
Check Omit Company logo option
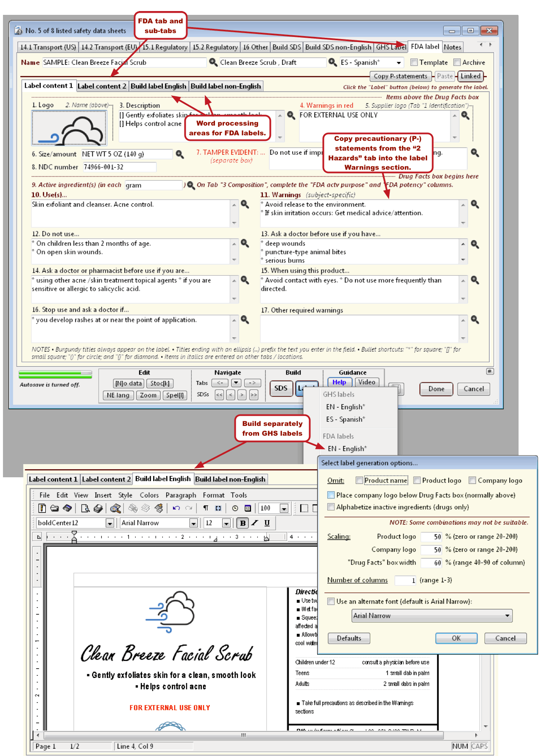click(472, 480)
